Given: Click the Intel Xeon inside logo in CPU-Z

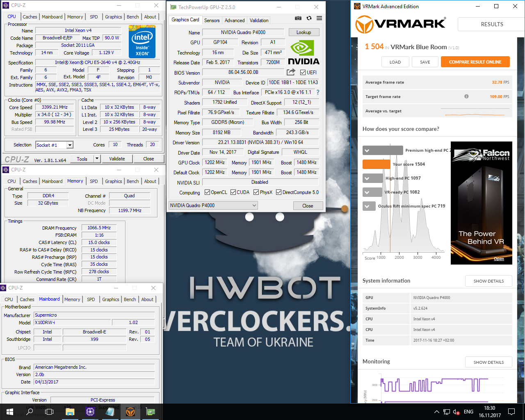Looking at the screenshot, I should coord(142,41).
